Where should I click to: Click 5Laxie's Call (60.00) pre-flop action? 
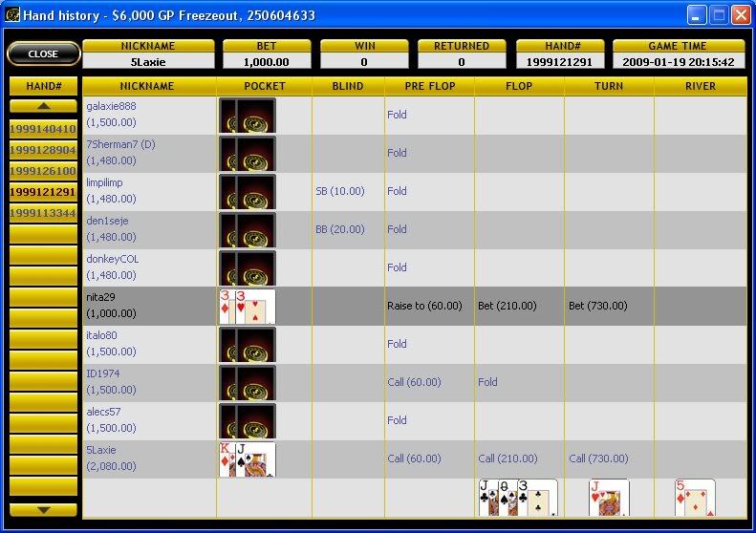(x=414, y=458)
